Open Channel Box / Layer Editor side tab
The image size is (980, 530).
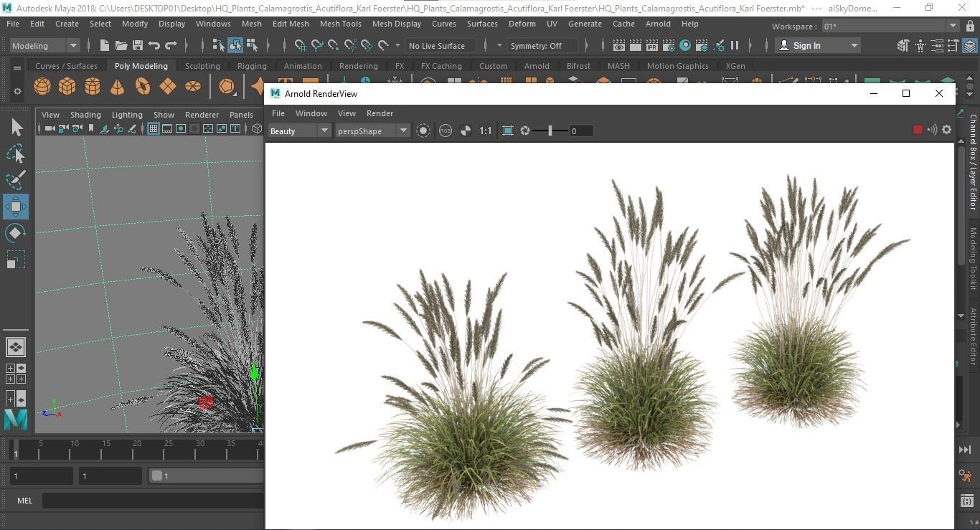973,162
